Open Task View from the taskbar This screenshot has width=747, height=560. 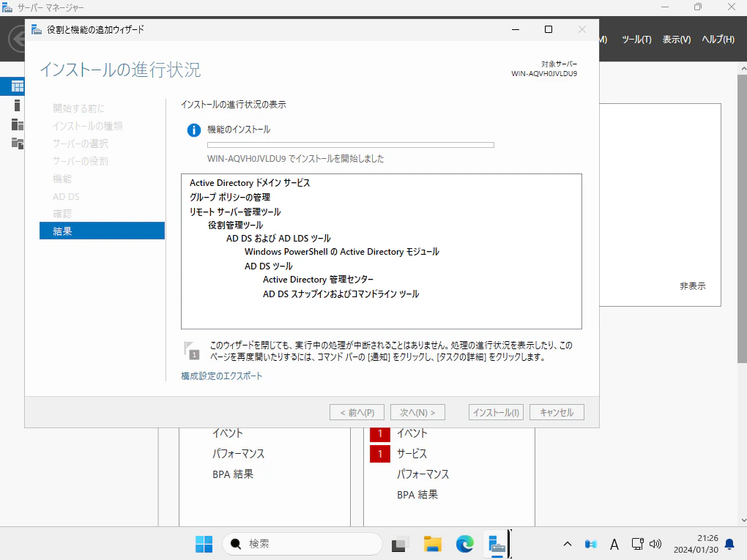pos(400,544)
